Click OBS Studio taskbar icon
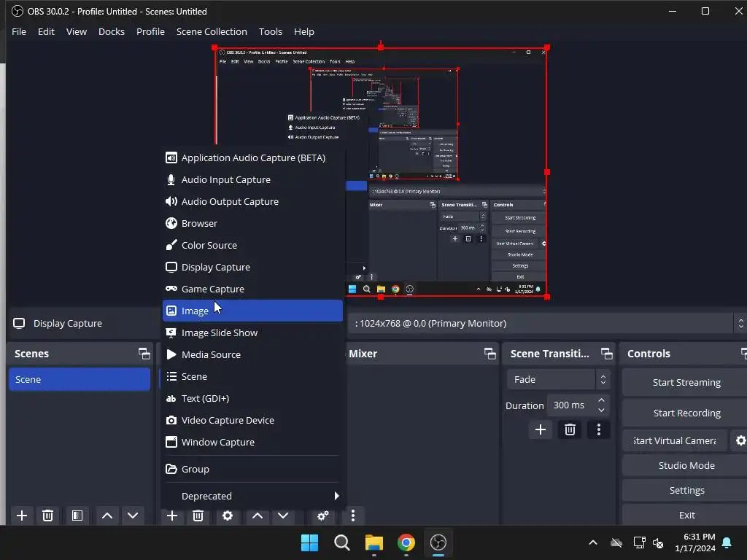This screenshot has width=747, height=560. click(438, 542)
